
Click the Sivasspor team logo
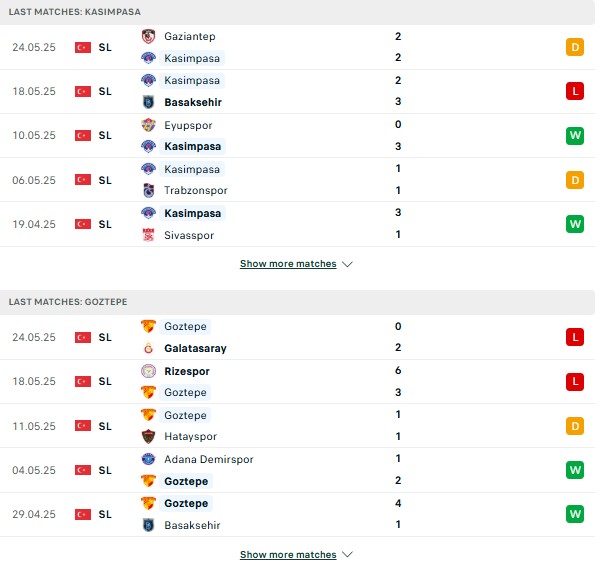pos(148,235)
